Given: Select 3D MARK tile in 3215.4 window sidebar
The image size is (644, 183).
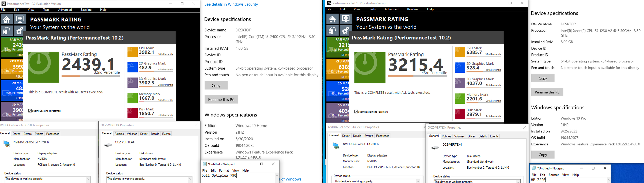Looking at the screenshot, I should pos(338,113).
